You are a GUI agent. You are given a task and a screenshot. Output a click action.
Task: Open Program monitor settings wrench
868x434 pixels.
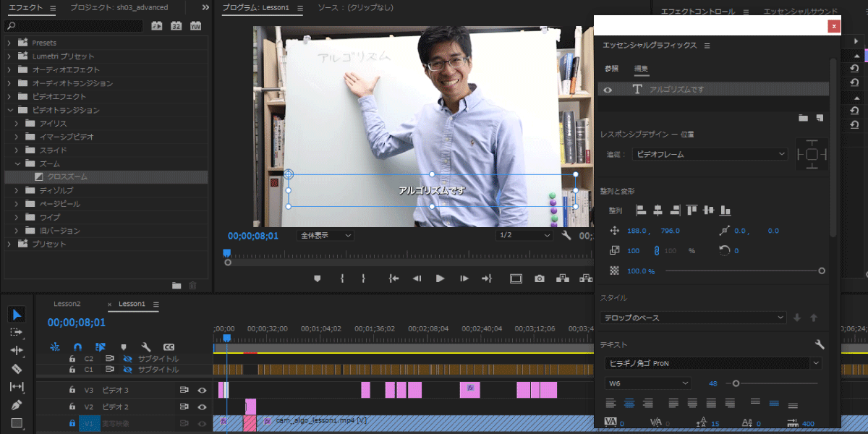point(566,235)
